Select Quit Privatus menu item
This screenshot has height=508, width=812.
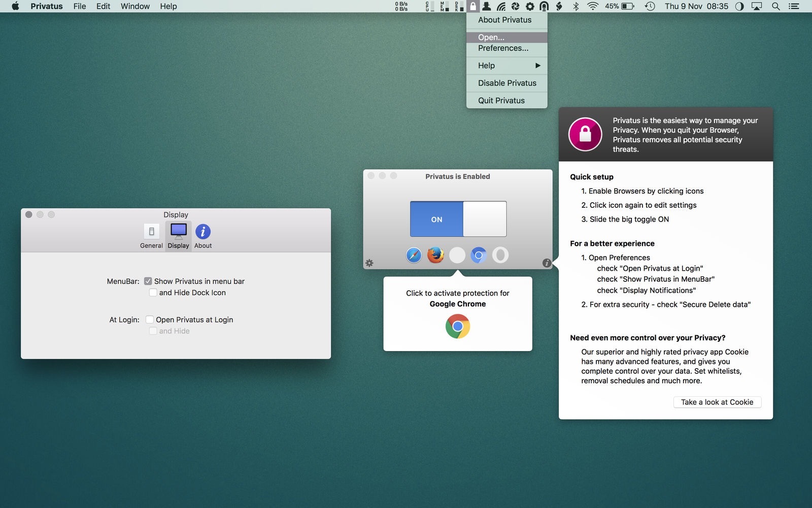[501, 101]
